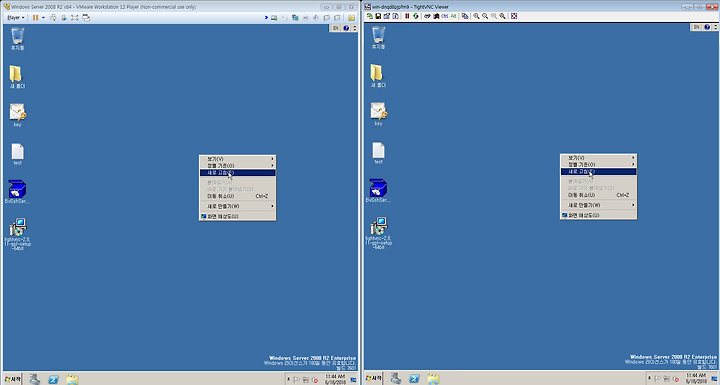
Task: Click the zoom 100% icon in TightVNC
Action: coord(494,16)
